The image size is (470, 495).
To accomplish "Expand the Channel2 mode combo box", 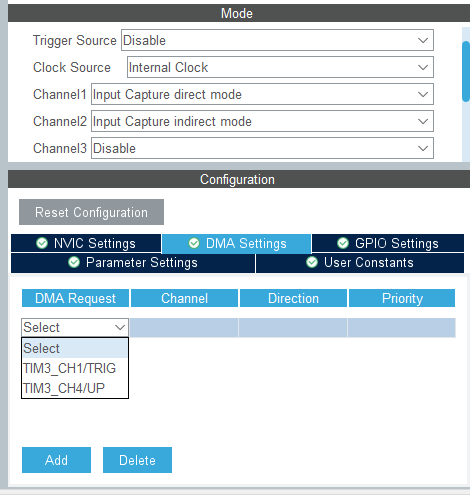I will pos(262,121).
